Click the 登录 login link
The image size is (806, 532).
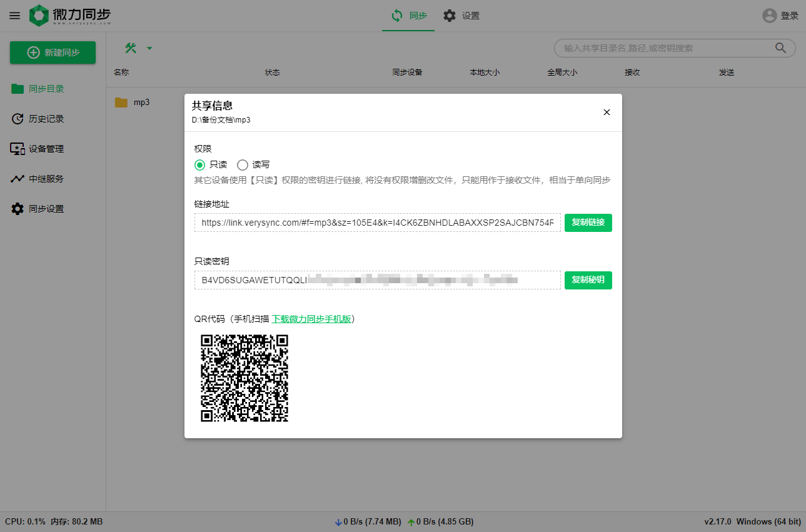click(x=790, y=16)
